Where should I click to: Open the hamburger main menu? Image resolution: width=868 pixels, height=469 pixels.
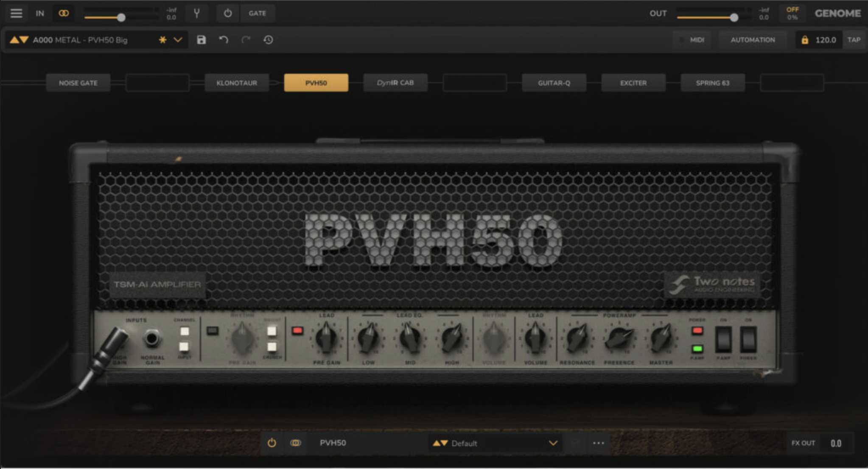16,13
